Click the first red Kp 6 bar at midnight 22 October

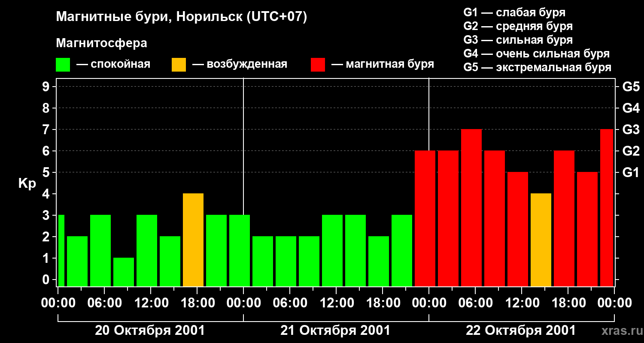425,218
